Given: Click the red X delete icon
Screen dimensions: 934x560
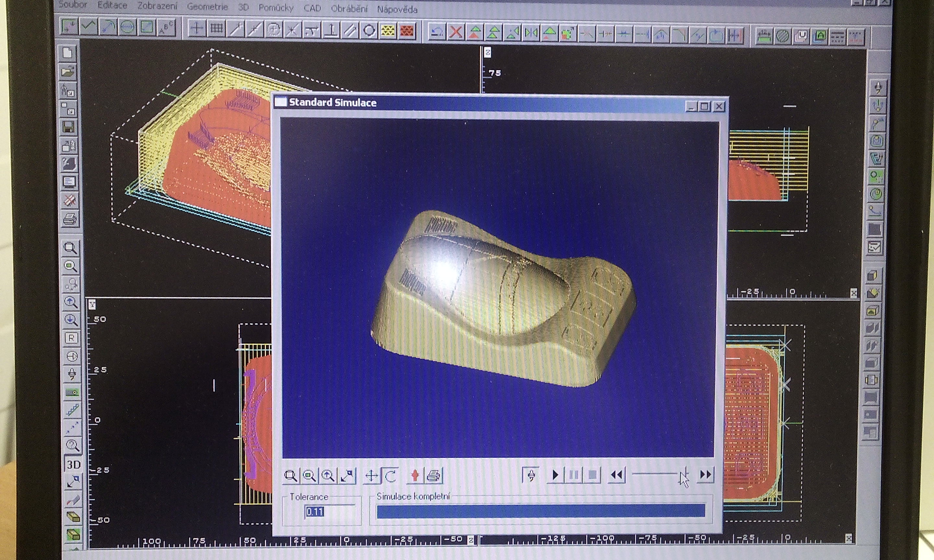Looking at the screenshot, I should click(456, 32).
